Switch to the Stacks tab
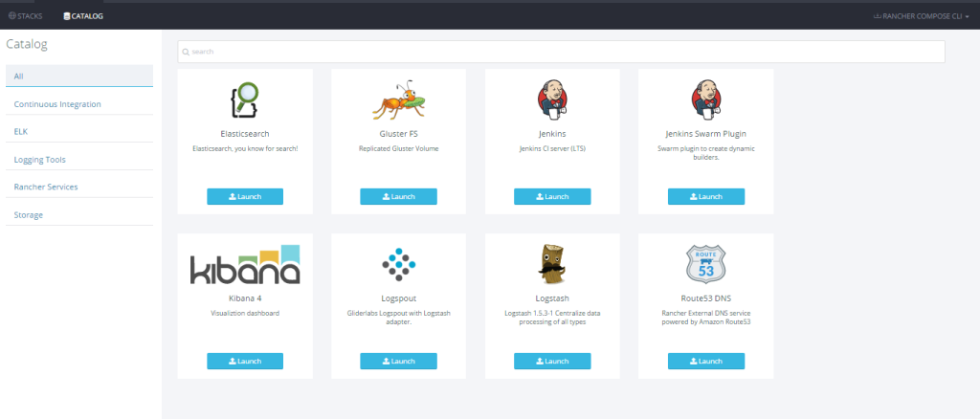This screenshot has height=419, width=980. tap(26, 16)
